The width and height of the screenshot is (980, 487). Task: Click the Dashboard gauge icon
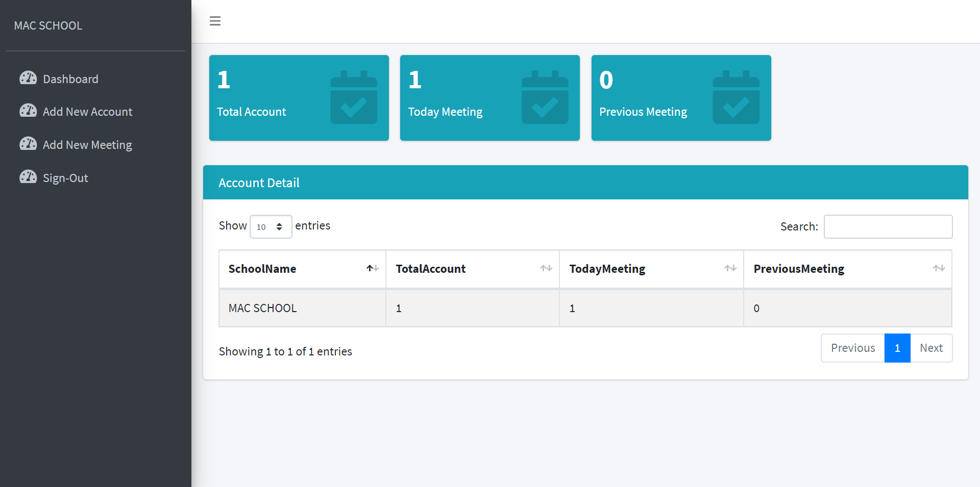point(28,78)
